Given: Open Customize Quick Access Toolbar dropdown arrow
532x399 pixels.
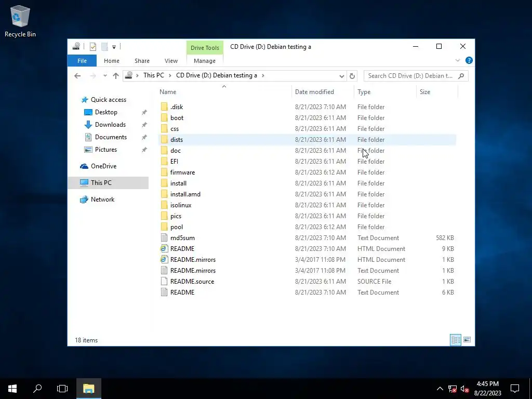Looking at the screenshot, I should 114,47.
